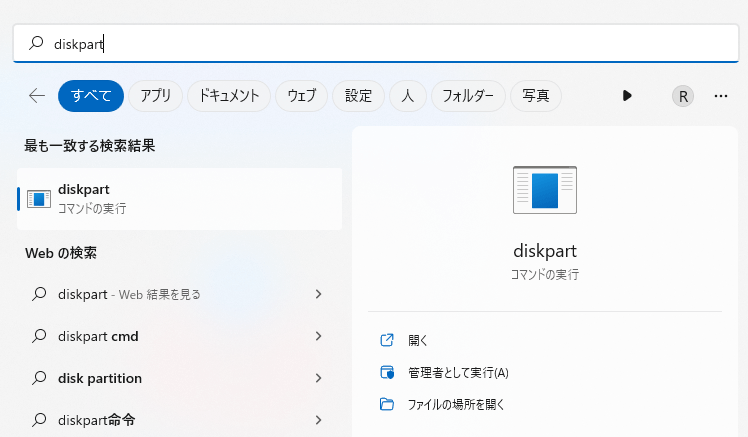Expand the diskpart命令 suggestion chevron
748x437 pixels.
click(x=318, y=420)
